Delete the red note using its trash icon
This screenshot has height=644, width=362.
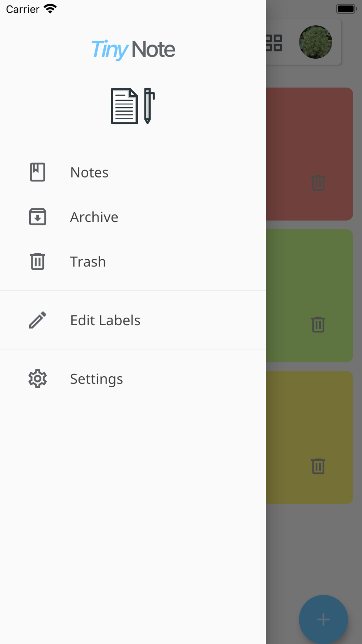pos(318,183)
